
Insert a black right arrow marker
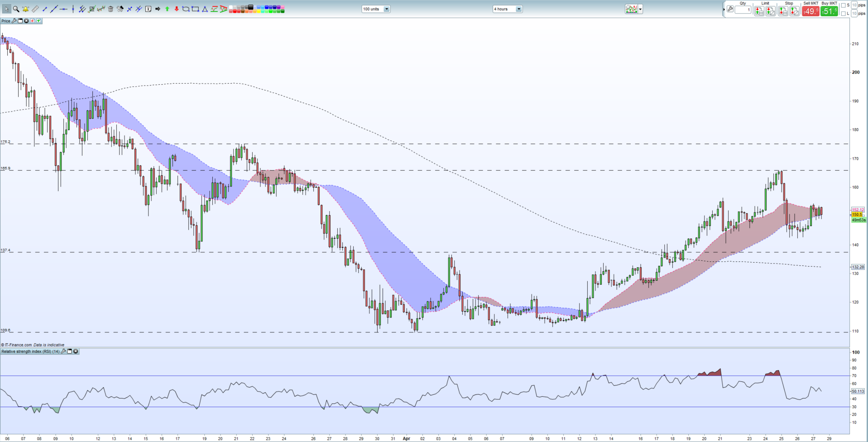(x=158, y=9)
